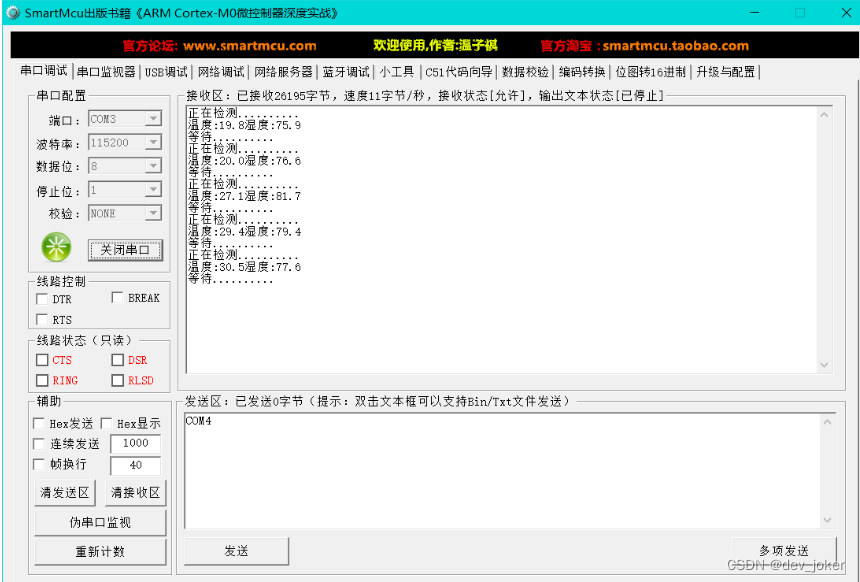Screen dimensions: 860x582
Task: Click the receive area scrollbar down arrow
Action: (x=824, y=365)
